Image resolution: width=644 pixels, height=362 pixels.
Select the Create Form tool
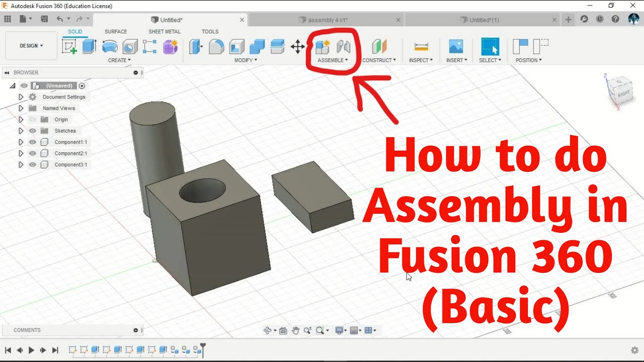pyautogui.click(x=171, y=47)
